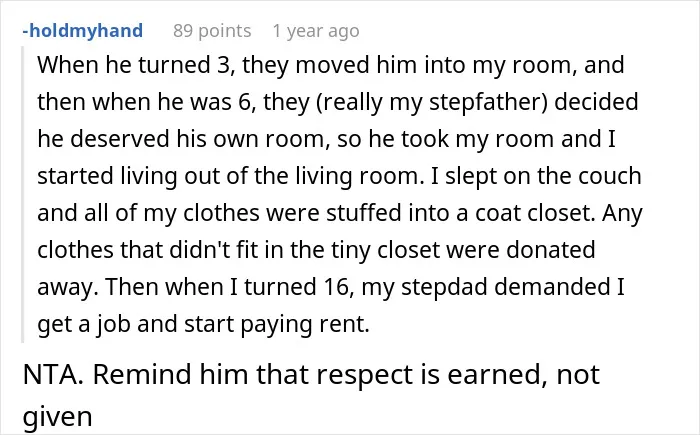The image size is (700, 435).
Task: Click the word "stepfather)" in the quote
Action: (x=488, y=102)
